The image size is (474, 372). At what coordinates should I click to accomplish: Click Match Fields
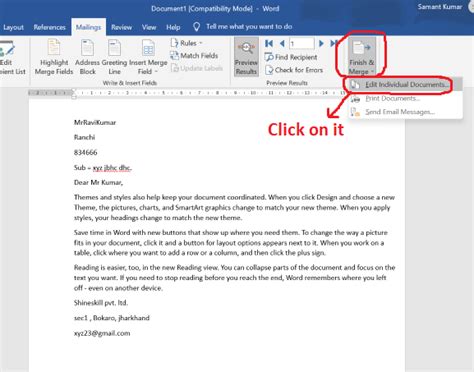(x=194, y=56)
